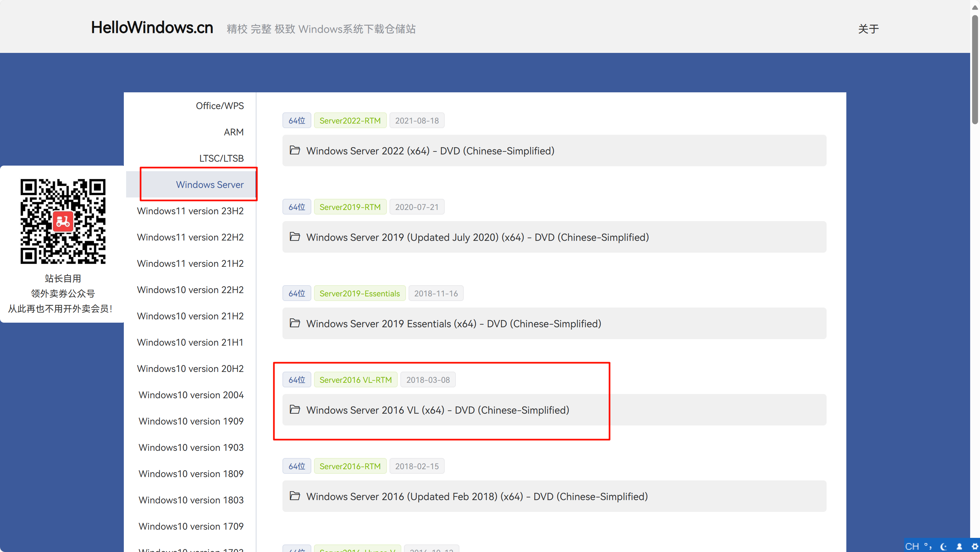Viewport: 980px width, 552px height.
Task: Expand Windows Server 2022 (x64) DVD title
Action: [430, 151]
